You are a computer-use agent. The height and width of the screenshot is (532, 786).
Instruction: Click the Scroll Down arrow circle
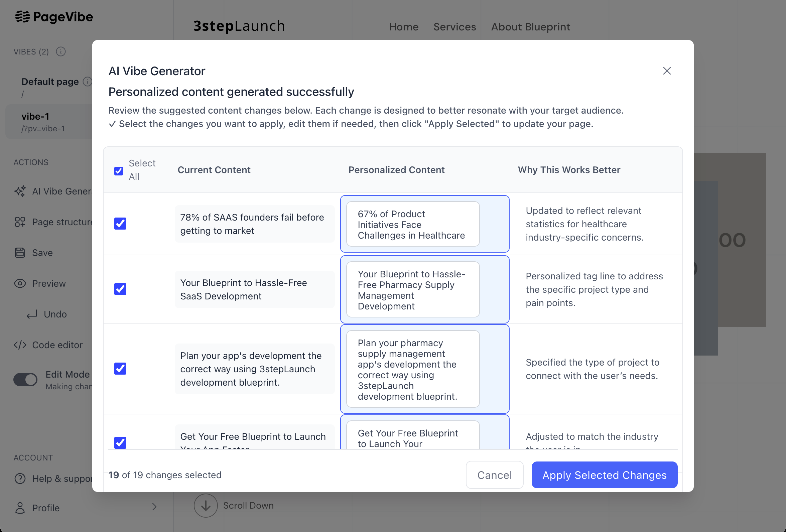click(205, 506)
